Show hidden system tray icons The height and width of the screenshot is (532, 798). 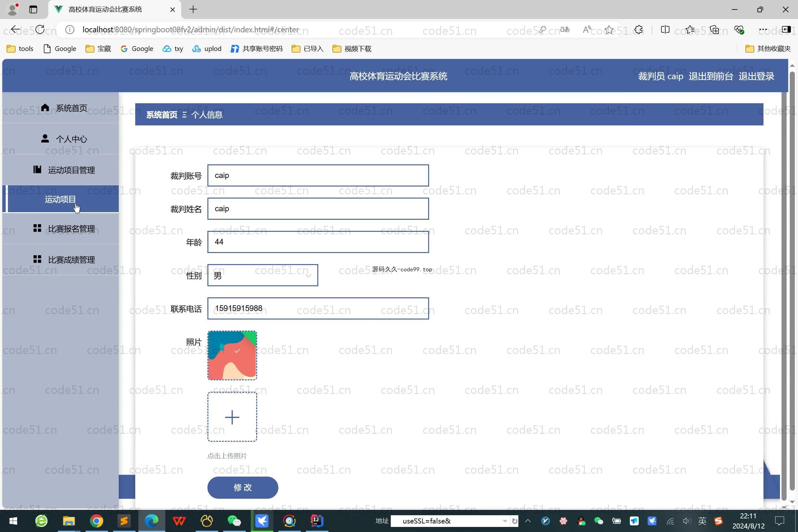click(528, 521)
